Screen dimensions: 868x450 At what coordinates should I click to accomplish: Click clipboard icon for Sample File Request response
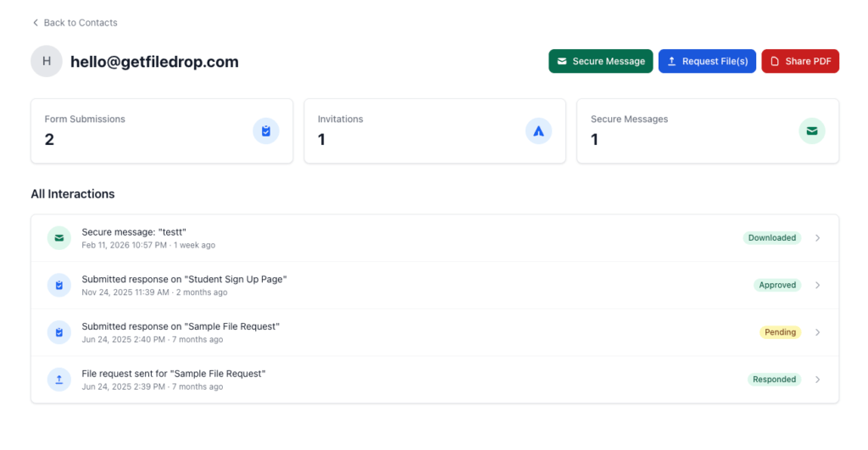(59, 332)
